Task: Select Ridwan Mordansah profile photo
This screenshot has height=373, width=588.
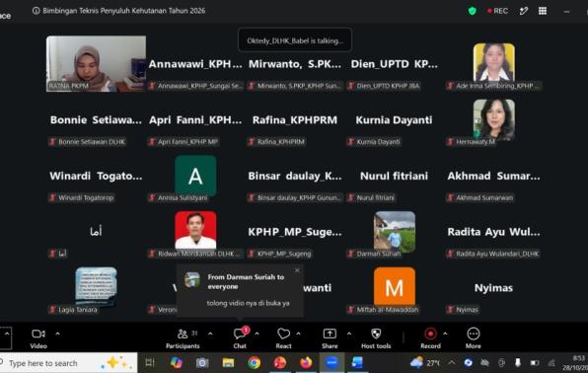Action: 195,230
